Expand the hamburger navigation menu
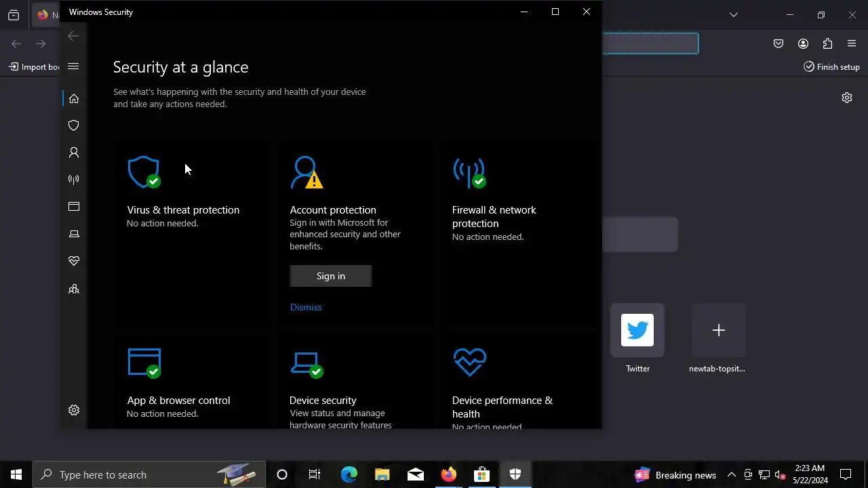This screenshot has width=868, height=488. tap(73, 66)
